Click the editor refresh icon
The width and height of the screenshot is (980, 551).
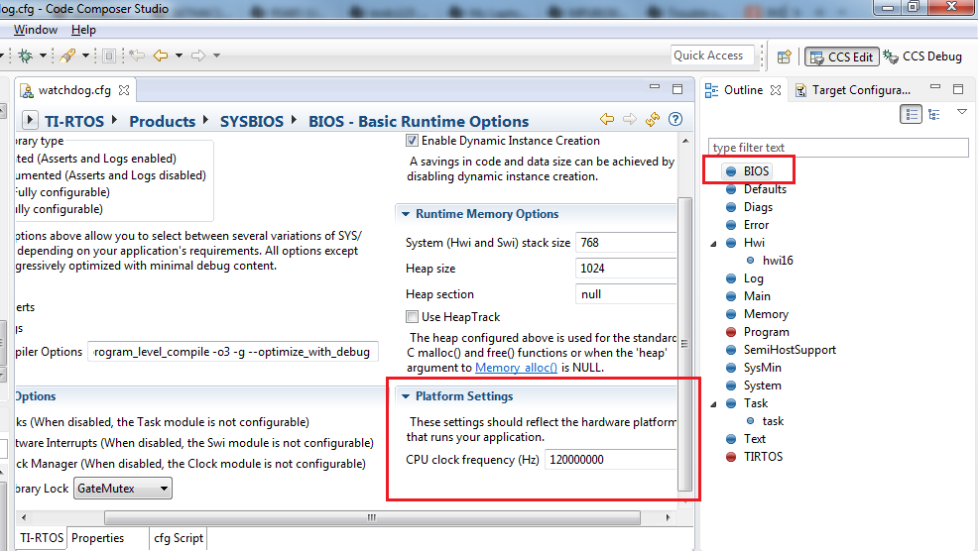pyautogui.click(x=653, y=119)
